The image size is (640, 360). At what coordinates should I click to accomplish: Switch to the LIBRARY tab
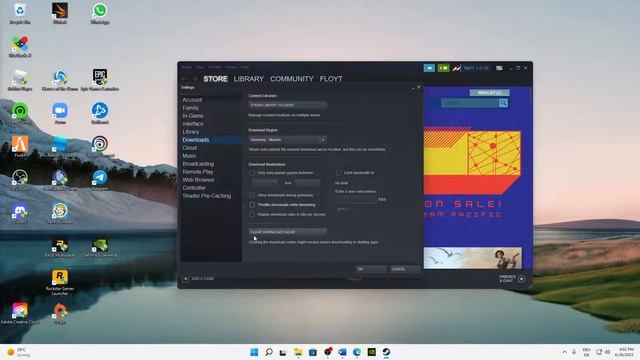tap(249, 79)
